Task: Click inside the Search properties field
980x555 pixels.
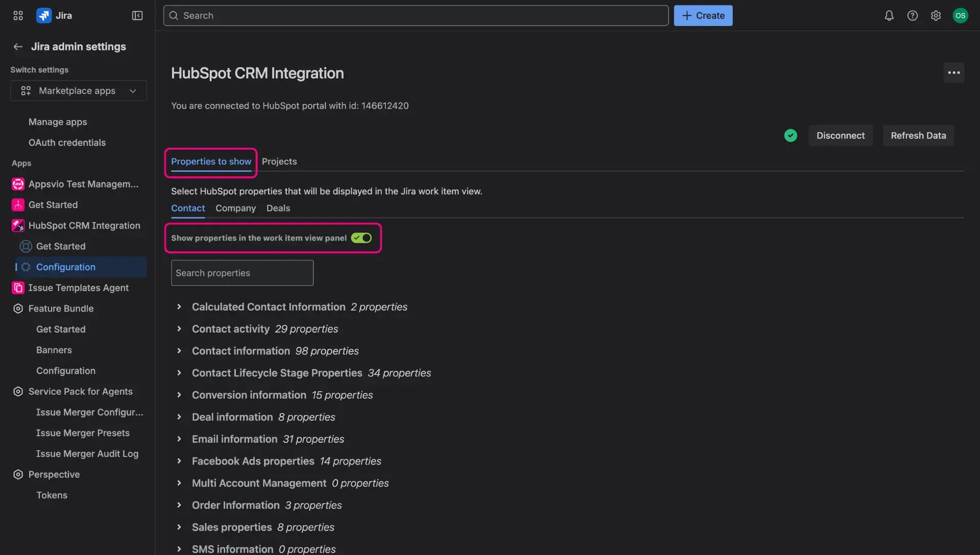Action: click(x=242, y=273)
